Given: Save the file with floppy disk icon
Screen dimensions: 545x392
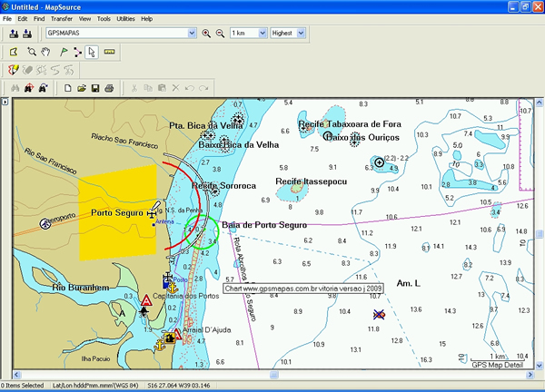Looking at the screenshot, I should [94, 88].
